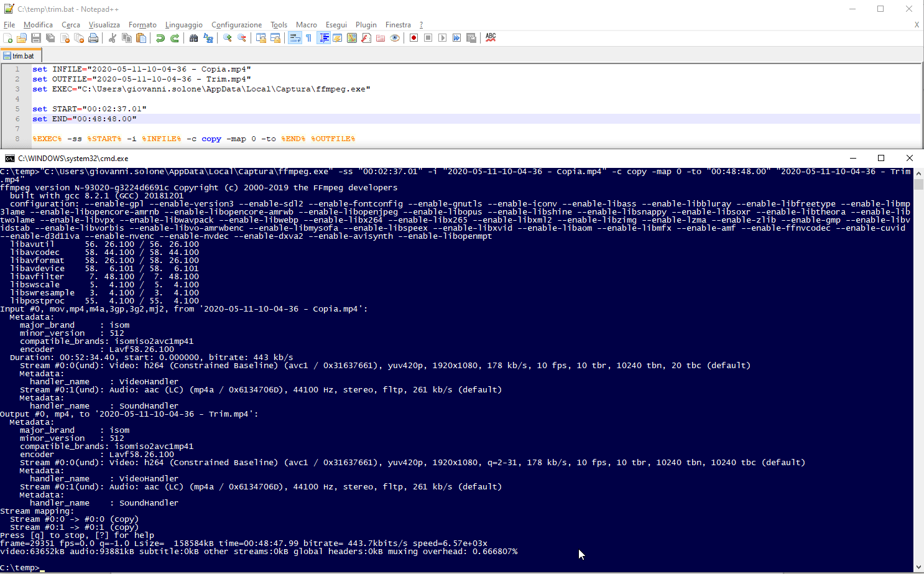Open the Plugin menu
Viewport: 924px width, 574px height.
(x=366, y=25)
